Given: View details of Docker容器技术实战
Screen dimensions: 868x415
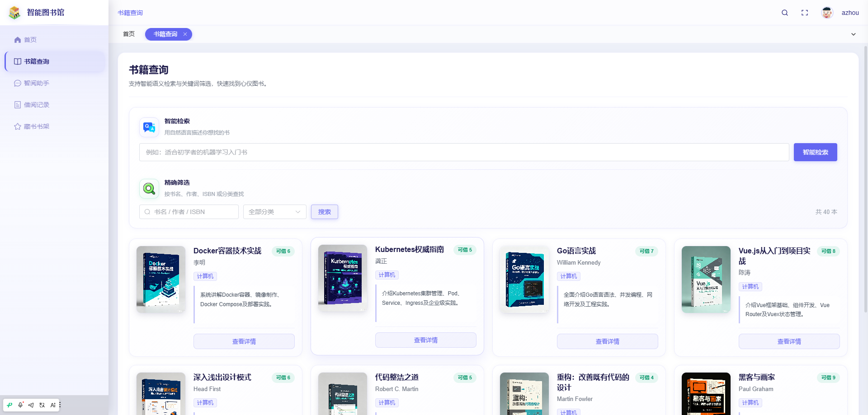Looking at the screenshot, I should pos(244,341).
